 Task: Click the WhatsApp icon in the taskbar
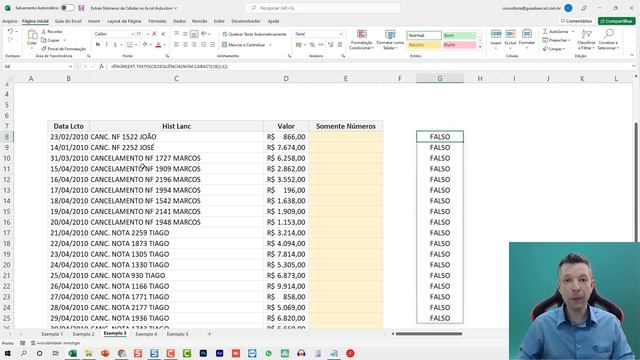click(269, 353)
